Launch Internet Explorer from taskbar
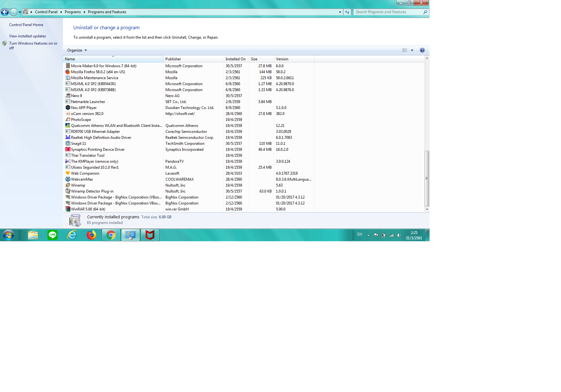The image size is (561, 392). (x=72, y=235)
